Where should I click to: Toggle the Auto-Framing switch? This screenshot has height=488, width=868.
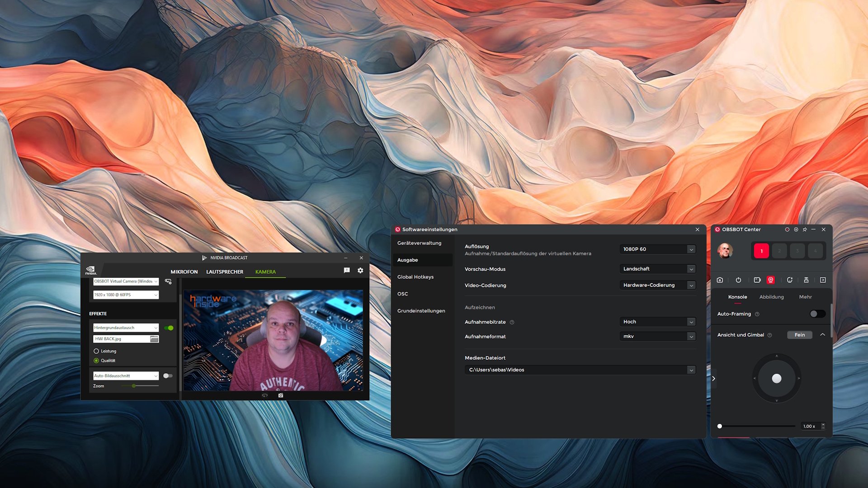click(817, 314)
